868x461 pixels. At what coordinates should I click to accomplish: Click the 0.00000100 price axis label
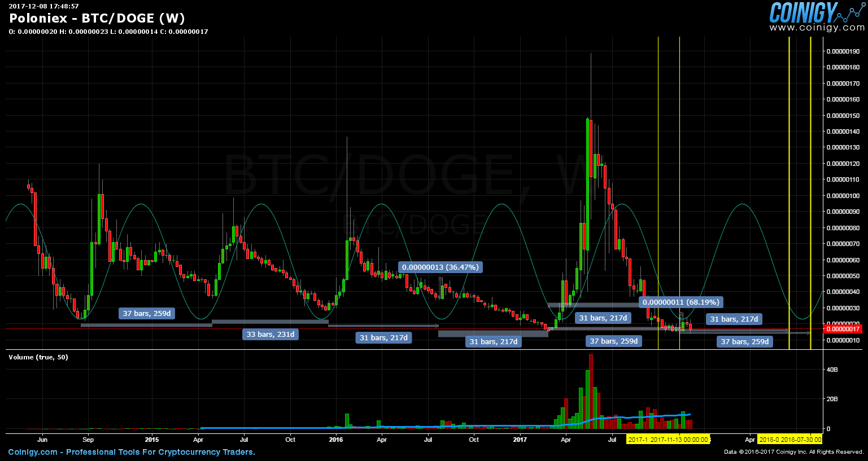point(843,196)
